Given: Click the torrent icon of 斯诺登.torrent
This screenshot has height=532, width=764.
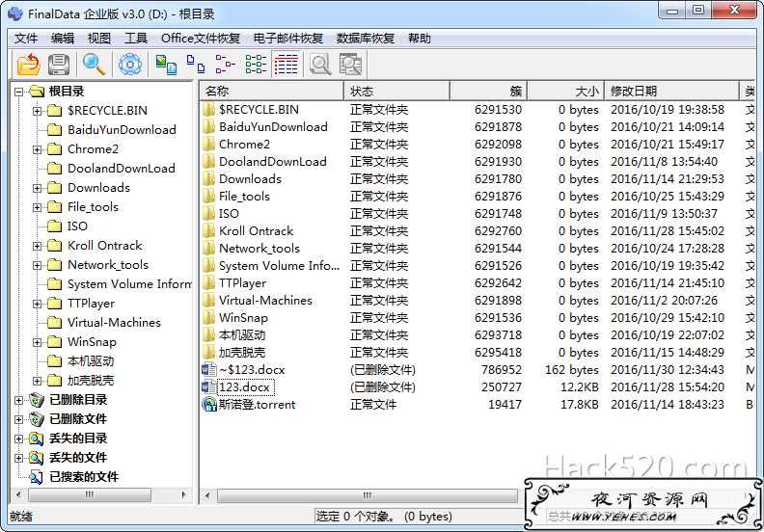Looking at the screenshot, I should click(209, 405).
